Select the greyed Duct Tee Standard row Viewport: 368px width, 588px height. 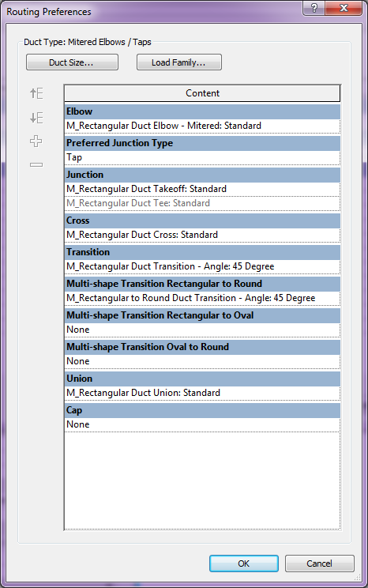tap(202, 203)
